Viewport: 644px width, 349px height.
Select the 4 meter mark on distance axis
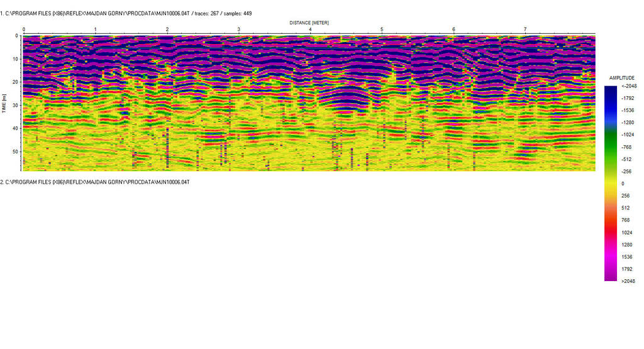310,30
